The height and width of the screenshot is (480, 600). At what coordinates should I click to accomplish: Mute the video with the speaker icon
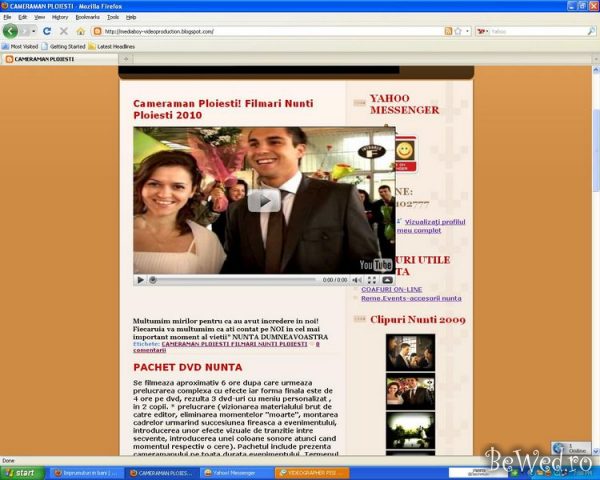[x=356, y=280]
